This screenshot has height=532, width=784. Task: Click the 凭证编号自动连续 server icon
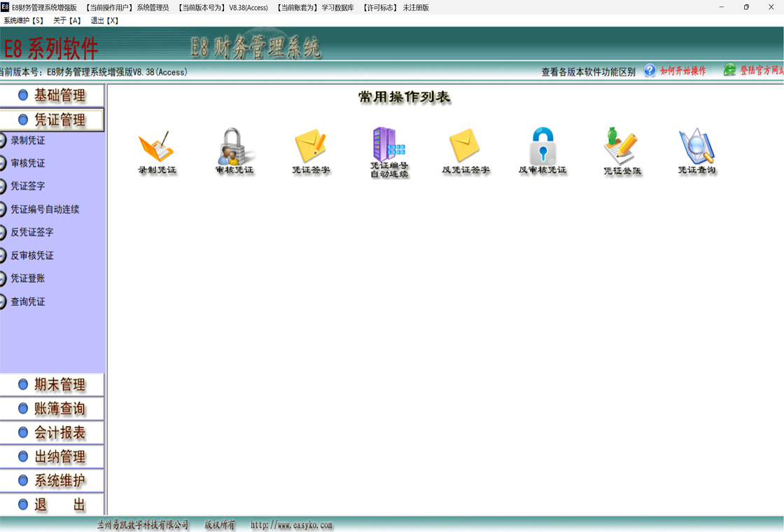(x=388, y=146)
